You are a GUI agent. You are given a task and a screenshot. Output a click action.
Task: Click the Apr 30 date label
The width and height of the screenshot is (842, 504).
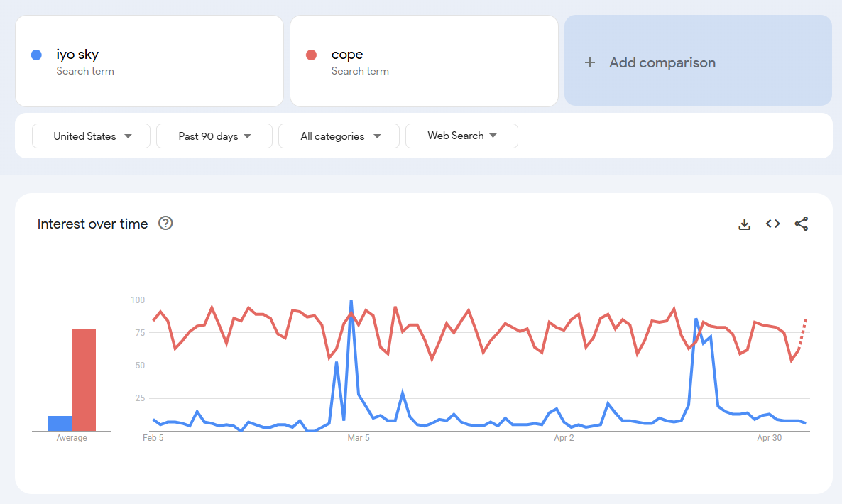tap(770, 438)
